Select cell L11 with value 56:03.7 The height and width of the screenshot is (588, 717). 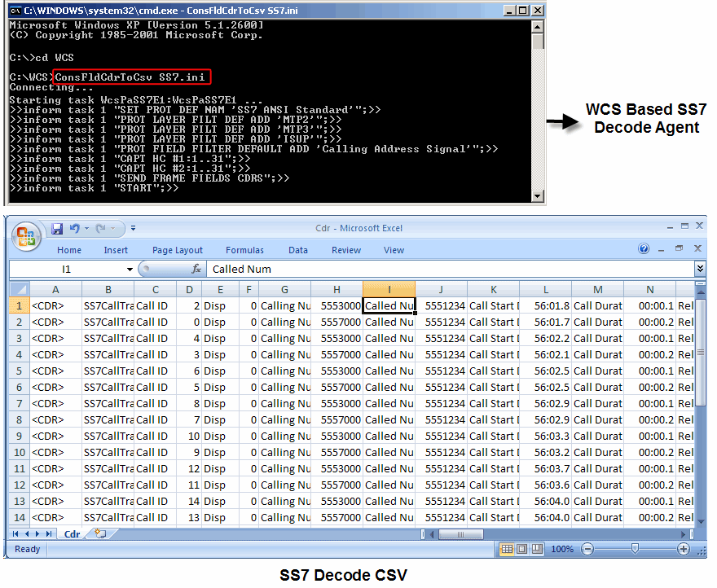click(x=546, y=468)
